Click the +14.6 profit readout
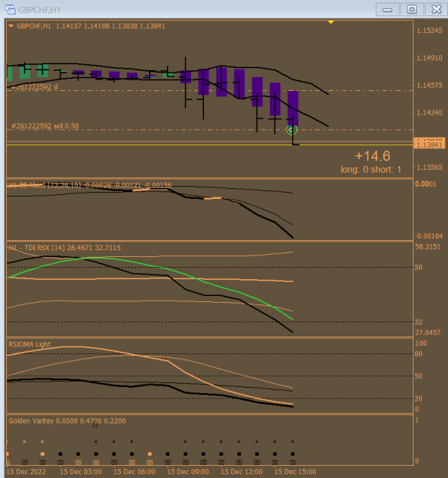This screenshot has width=448, height=478. [x=372, y=156]
